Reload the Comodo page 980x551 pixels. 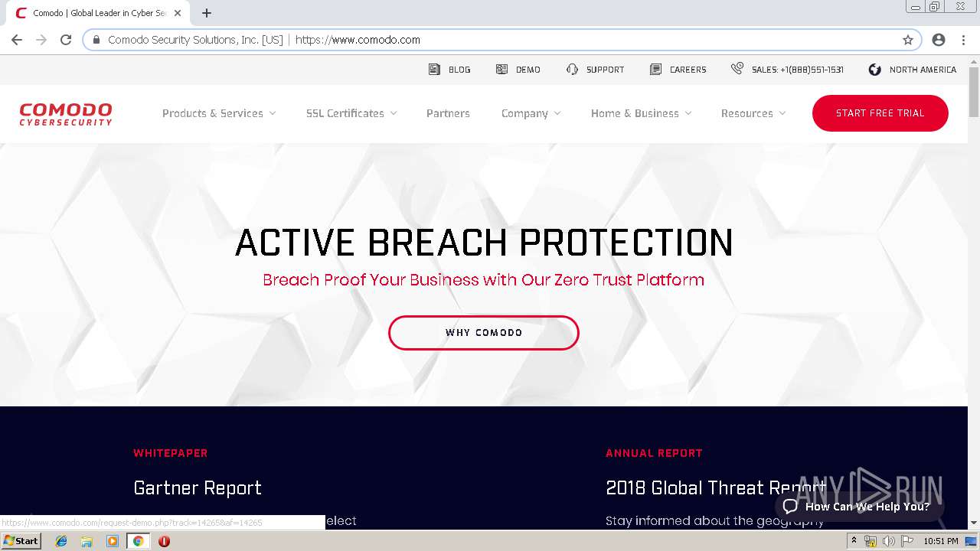(66, 40)
